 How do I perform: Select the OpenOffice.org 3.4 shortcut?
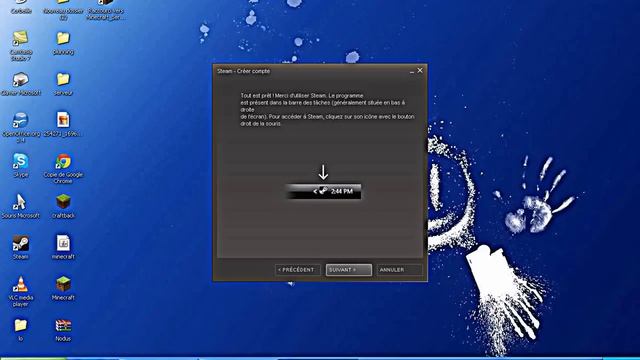20,120
